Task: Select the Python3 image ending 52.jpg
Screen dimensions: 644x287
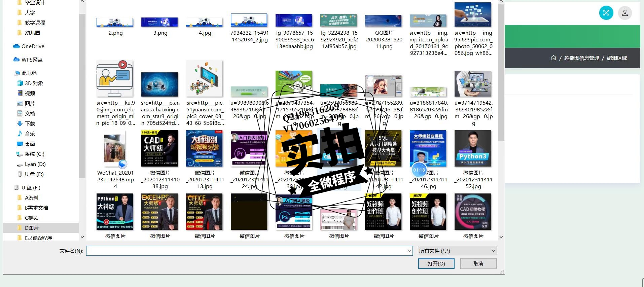Action: point(473,148)
